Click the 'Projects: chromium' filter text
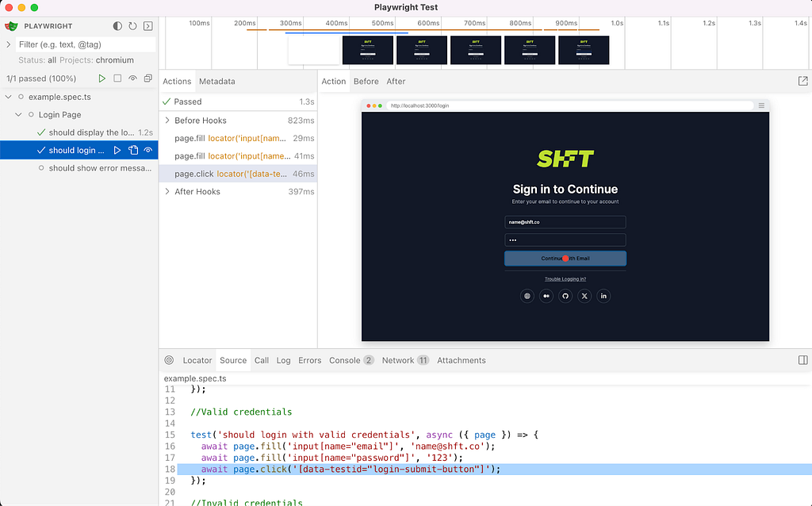This screenshot has height=506, width=812. point(96,60)
